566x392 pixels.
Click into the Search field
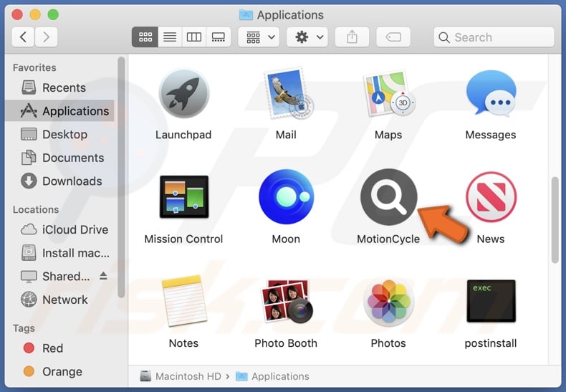point(494,37)
